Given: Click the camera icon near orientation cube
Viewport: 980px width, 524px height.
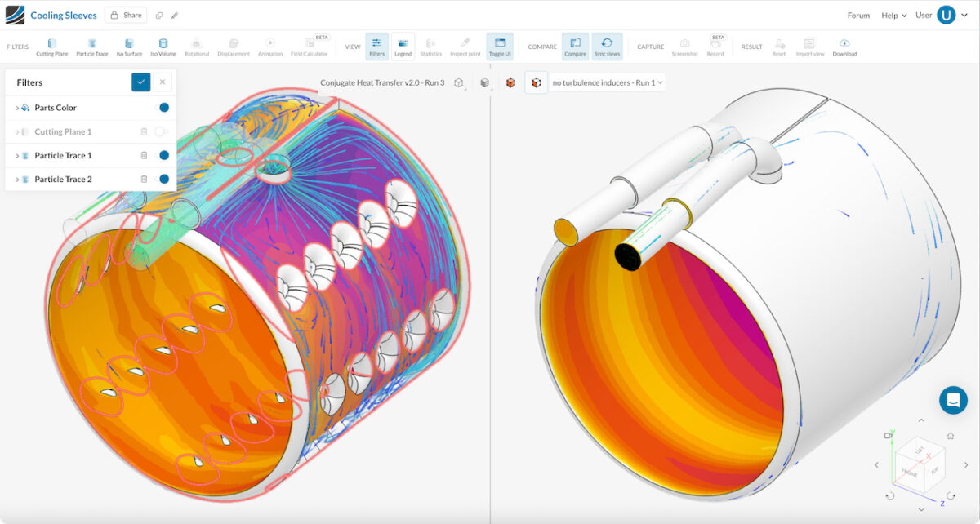Looking at the screenshot, I should coord(888,436).
